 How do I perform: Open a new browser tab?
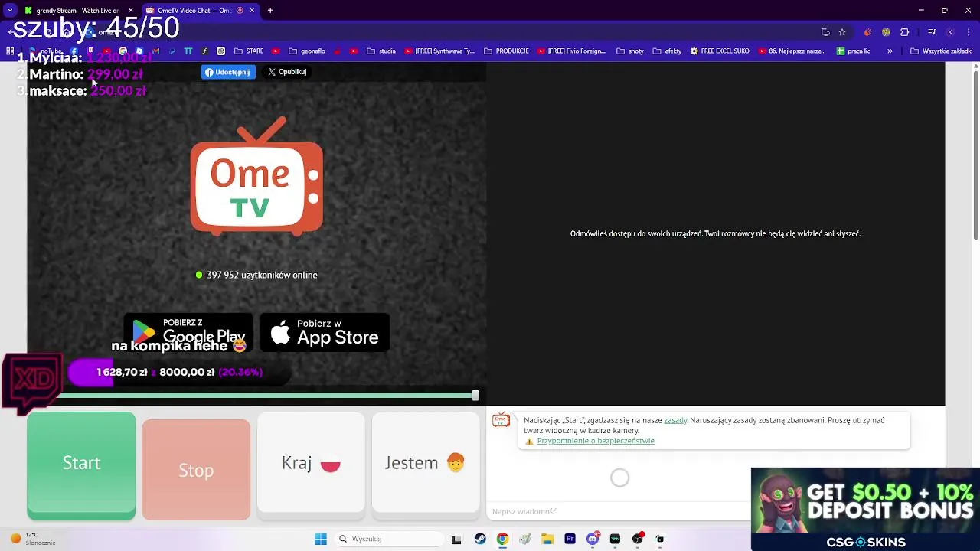coord(270,11)
